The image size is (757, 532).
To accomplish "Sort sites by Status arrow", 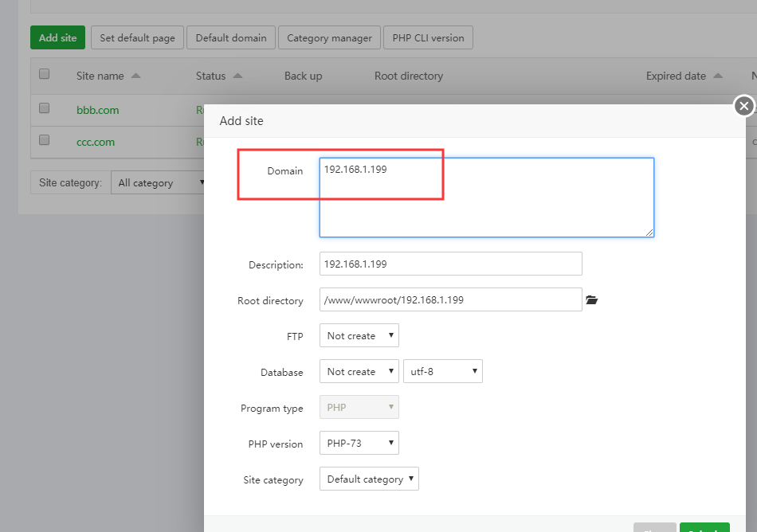I will tap(237, 76).
